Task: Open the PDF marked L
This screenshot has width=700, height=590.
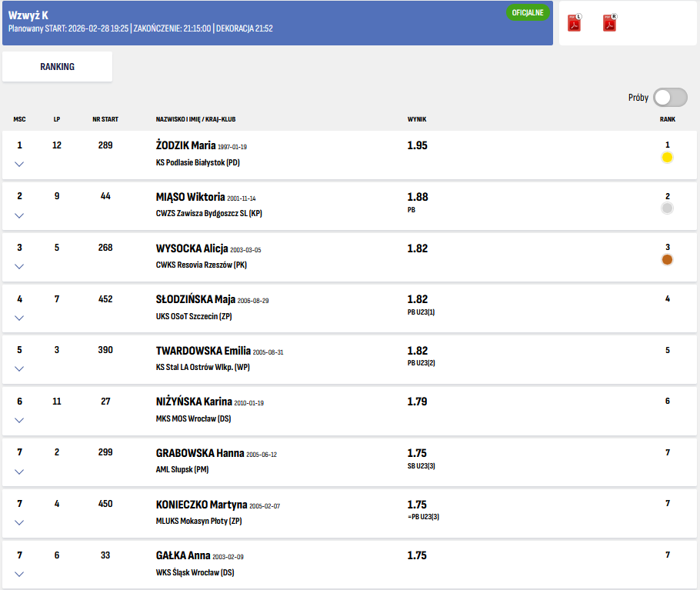Action: pyautogui.click(x=574, y=23)
